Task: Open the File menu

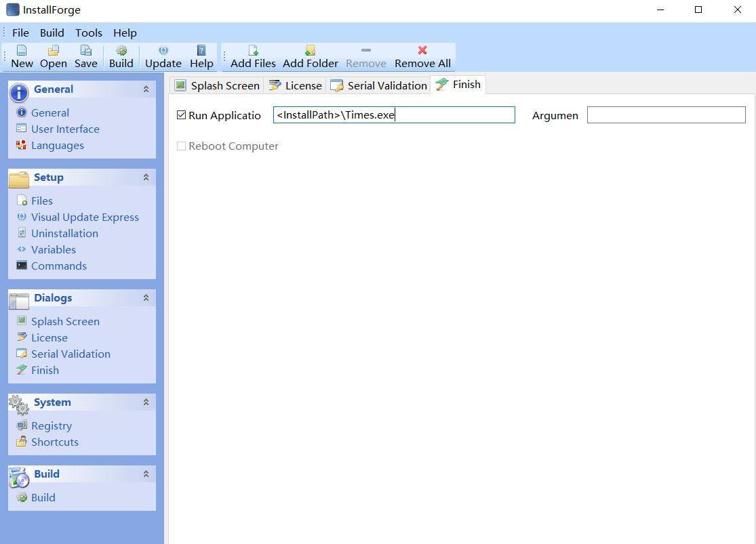Action: pos(20,33)
